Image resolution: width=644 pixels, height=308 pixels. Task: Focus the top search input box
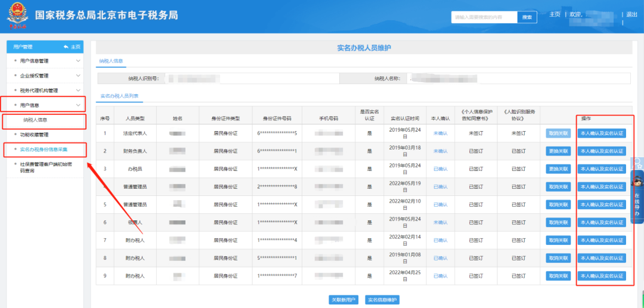tap(484, 17)
